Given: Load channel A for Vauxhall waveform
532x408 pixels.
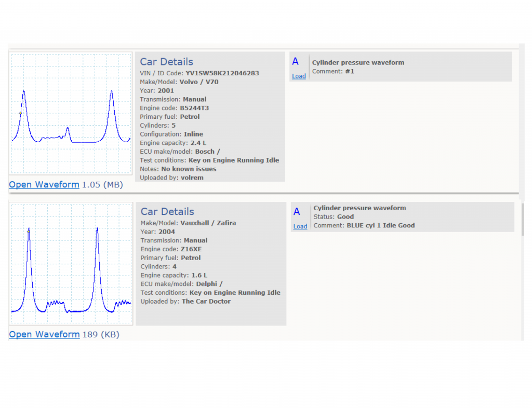Looking at the screenshot, I should pos(300,226).
